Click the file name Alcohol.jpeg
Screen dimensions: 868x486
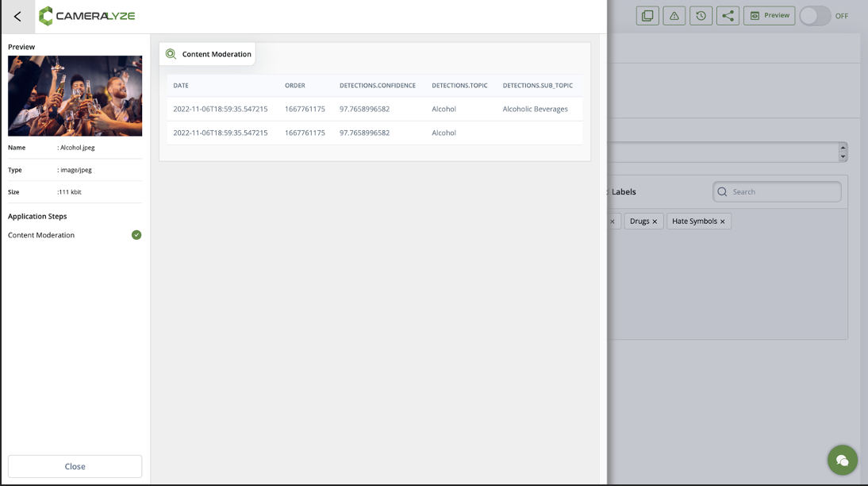[x=78, y=148]
